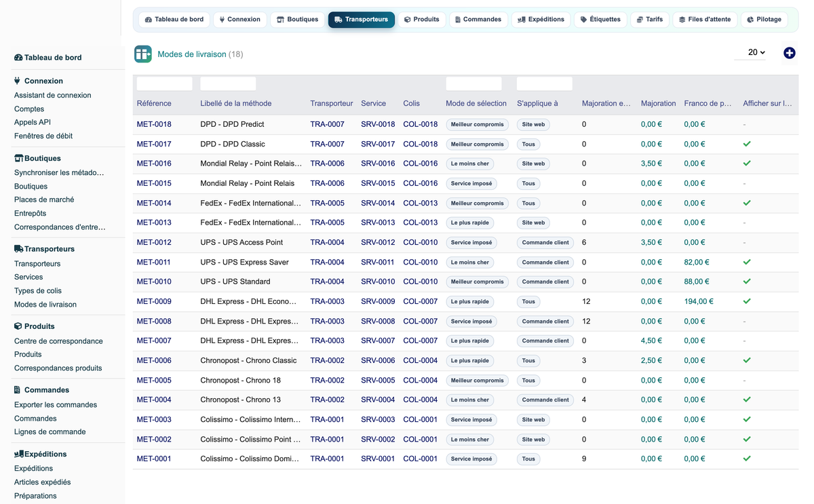Toggle the display checkmark for MET-0003
The image size is (814, 504).
pyautogui.click(x=747, y=419)
